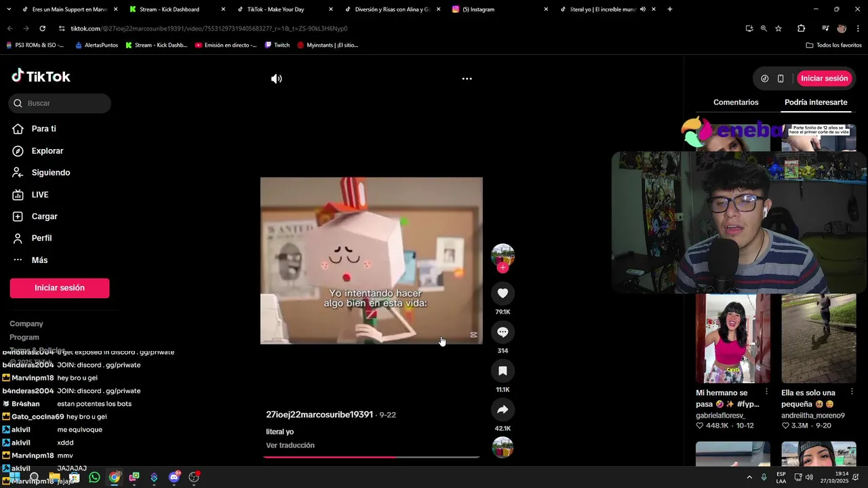Open Ella es solo una pequeña thumbnail

818,338
